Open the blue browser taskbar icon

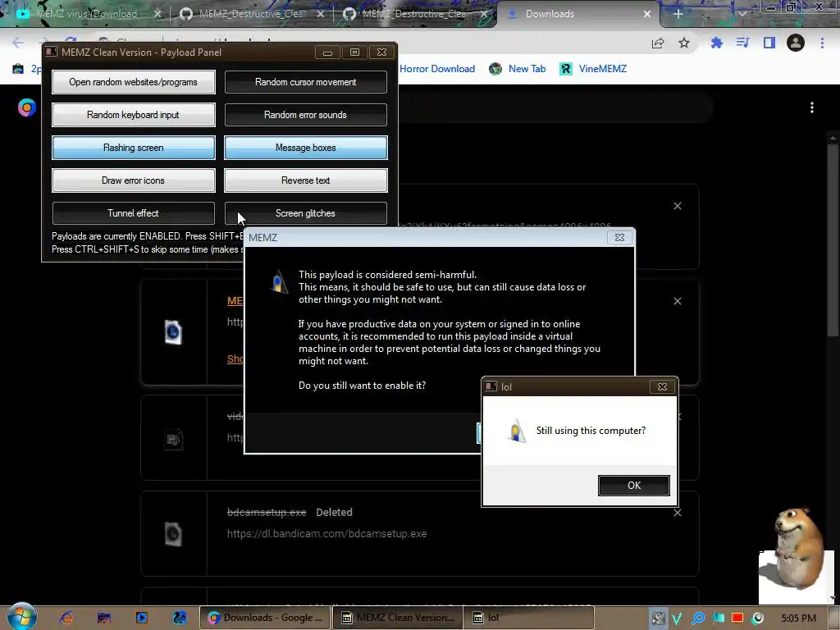coord(179,618)
